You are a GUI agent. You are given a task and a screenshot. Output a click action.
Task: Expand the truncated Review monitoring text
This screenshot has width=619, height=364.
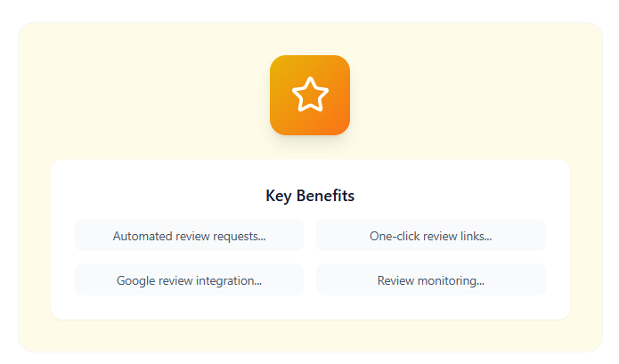(x=430, y=280)
